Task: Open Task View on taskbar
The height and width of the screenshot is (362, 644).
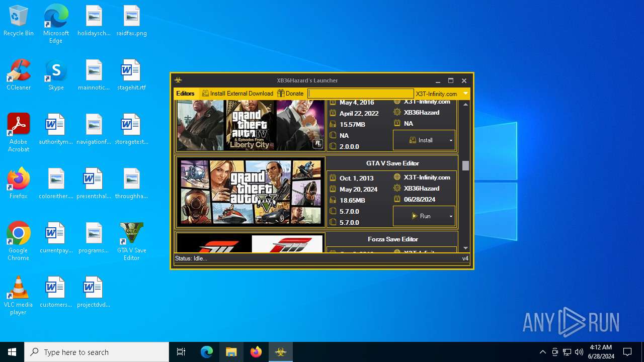Action: 181,352
